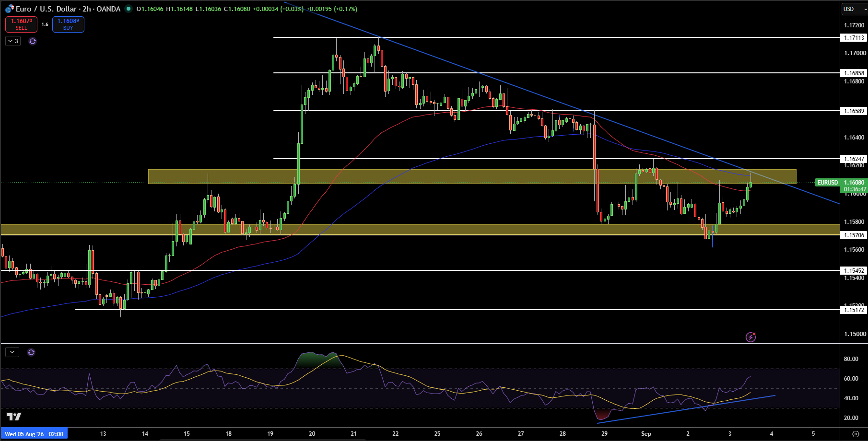This screenshot has height=441, width=868.
Task: Expand the collapsed indicators legend showing 3
Action: tap(13, 41)
